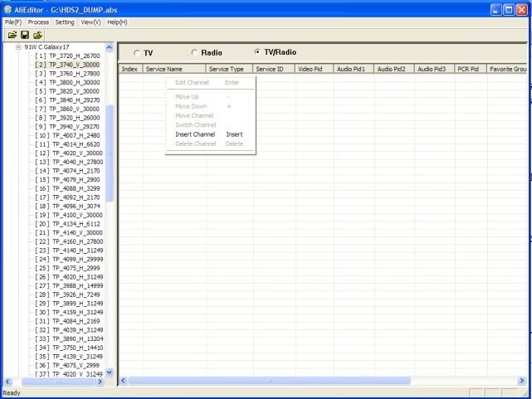Open the Process menu
Image resolution: width=532 pixels, height=399 pixels.
point(38,22)
